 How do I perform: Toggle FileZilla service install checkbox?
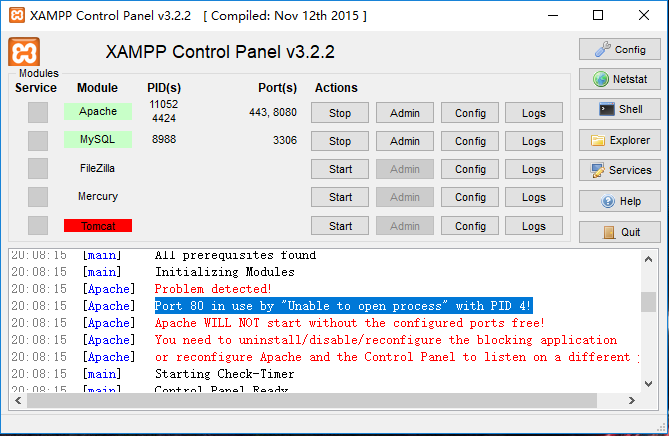[38, 169]
